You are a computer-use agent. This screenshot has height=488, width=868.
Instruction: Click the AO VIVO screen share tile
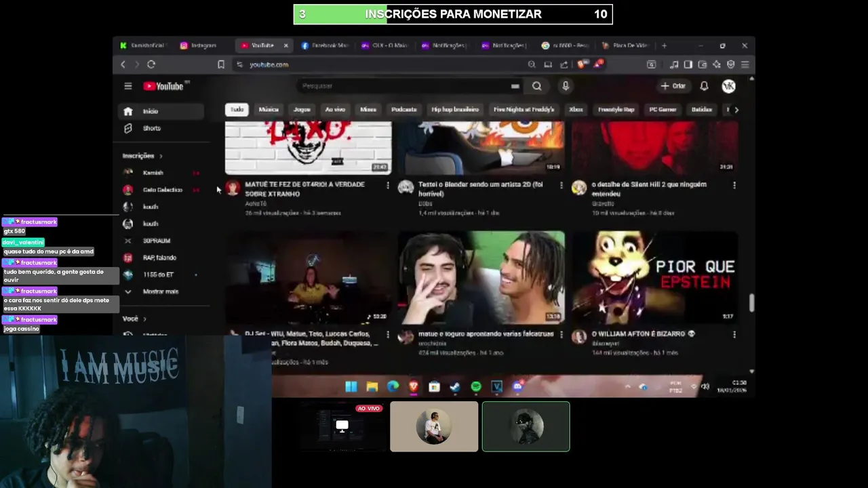coord(342,426)
